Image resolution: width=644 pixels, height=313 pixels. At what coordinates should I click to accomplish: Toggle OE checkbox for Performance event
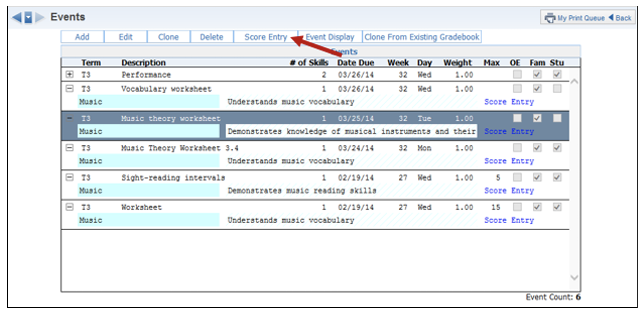click(x=517, y=74)
